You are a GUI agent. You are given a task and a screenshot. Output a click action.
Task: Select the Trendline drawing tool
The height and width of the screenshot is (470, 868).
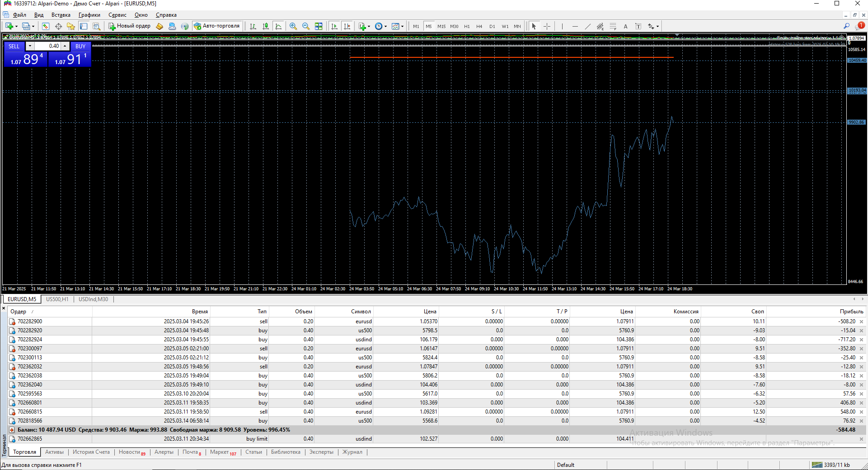click(587, 26)
